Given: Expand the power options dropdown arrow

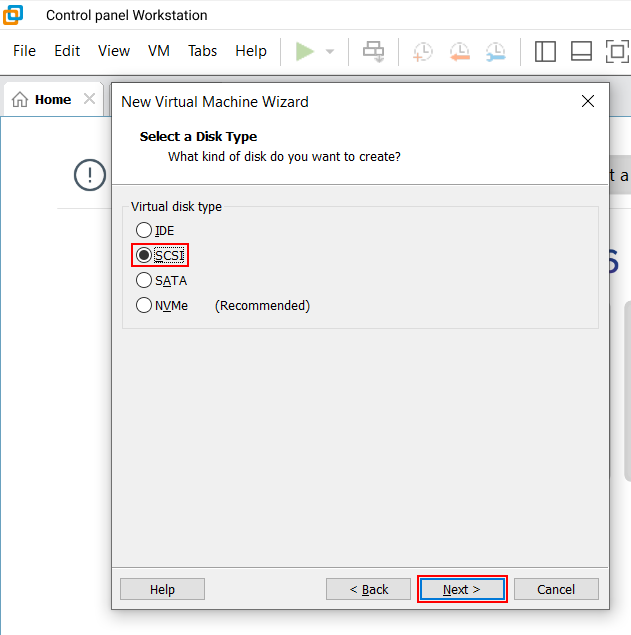Looking at the screenshot, I should [x=330, y=52].
